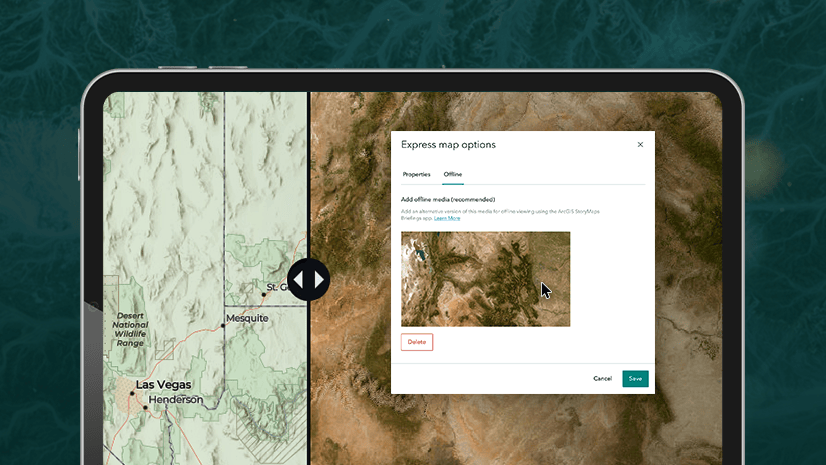Image resolution: width=826 pixels, height=465 pixels.
Task: Click the Mesquite map label
Action: point(247,318)
